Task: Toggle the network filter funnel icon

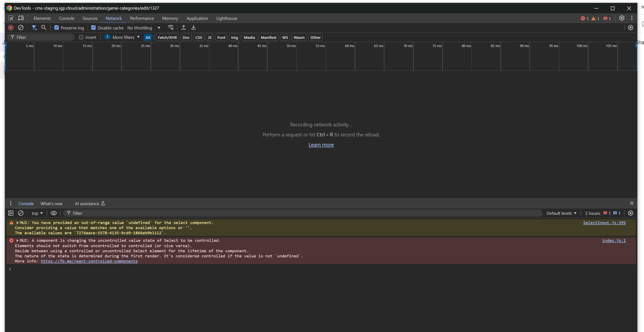Action: pyautogui.click(x=34, y=27)
